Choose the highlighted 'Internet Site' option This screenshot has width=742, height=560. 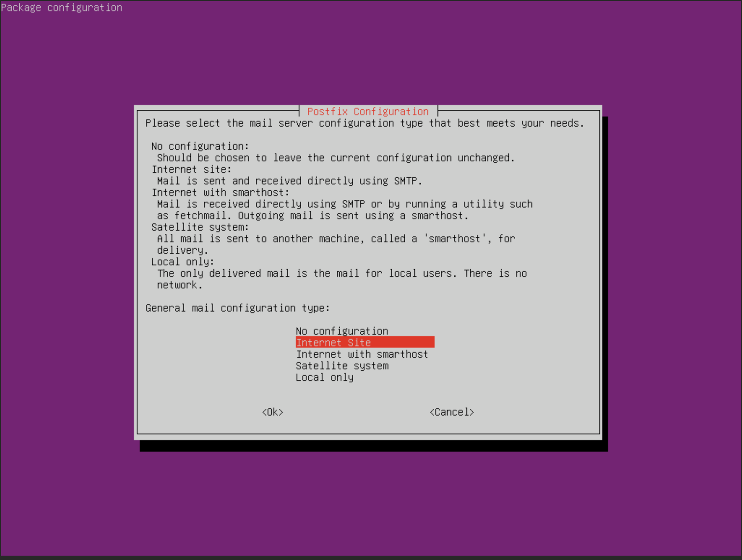tap(365, 342)
